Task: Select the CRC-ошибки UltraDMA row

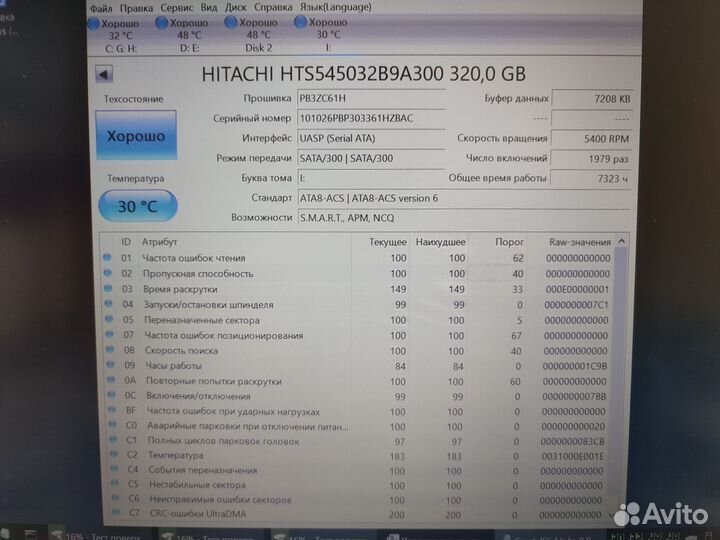Action: click(x=357, y=514)
